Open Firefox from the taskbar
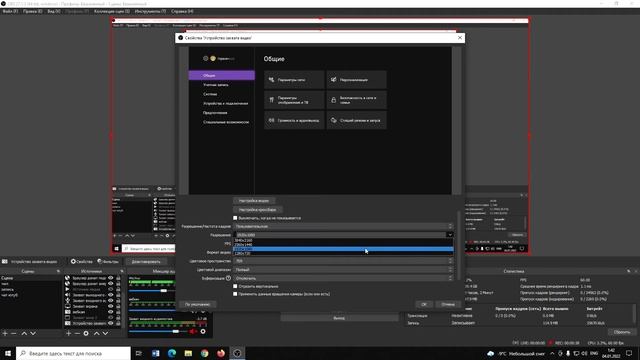640x360 pixels. [x=221, y=353]
